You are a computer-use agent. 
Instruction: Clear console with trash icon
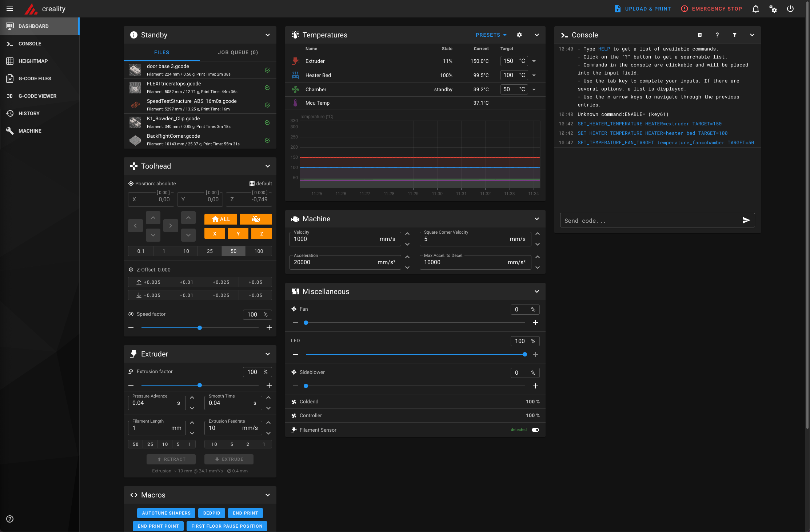pos(699,35)
